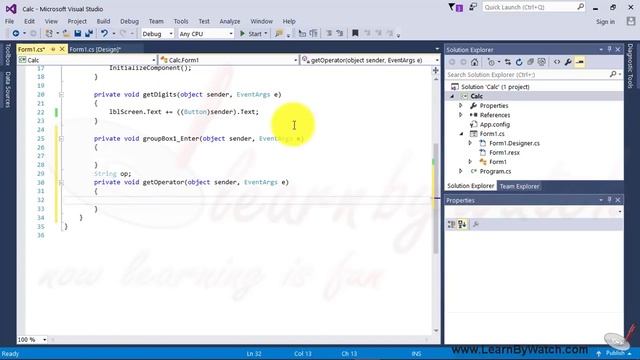Screen dimensions: 640x360
Task: Click Sync with Active Document icon
Action: coord(508,62)
